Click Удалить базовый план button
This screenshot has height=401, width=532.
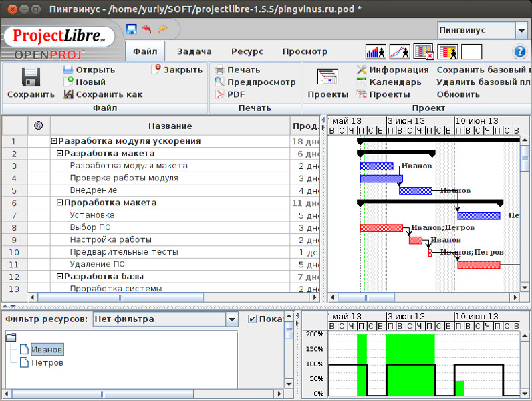tap(484, 82)
